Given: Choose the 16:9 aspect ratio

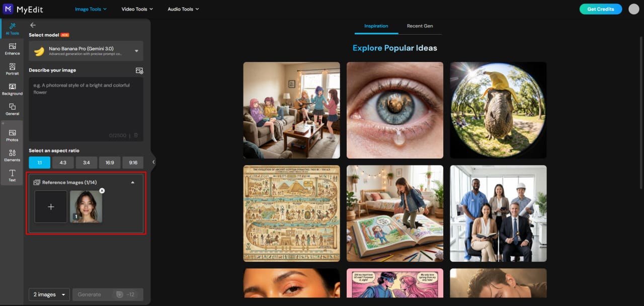Looking at the screenshot, I should pos(110,163).
